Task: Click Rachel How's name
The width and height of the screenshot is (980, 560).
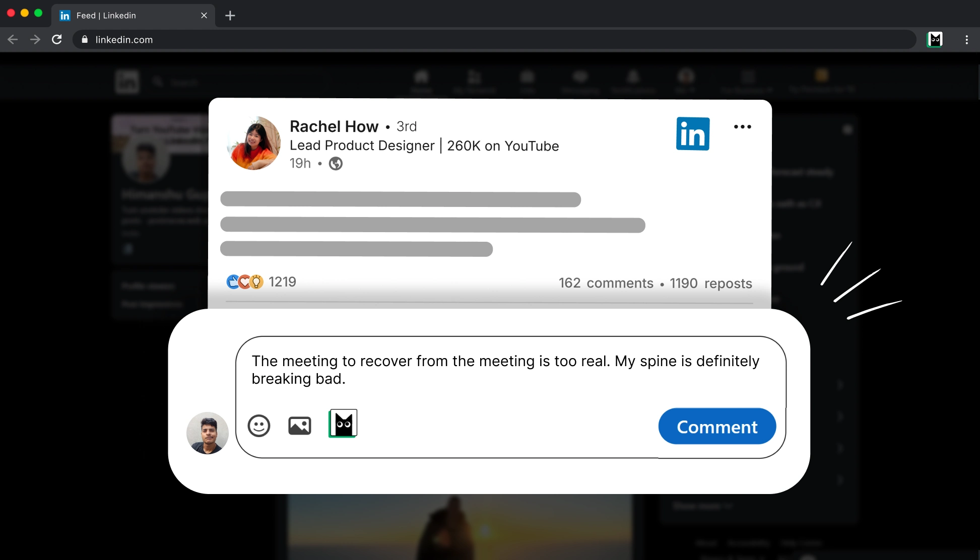Action: pos(334,126)
